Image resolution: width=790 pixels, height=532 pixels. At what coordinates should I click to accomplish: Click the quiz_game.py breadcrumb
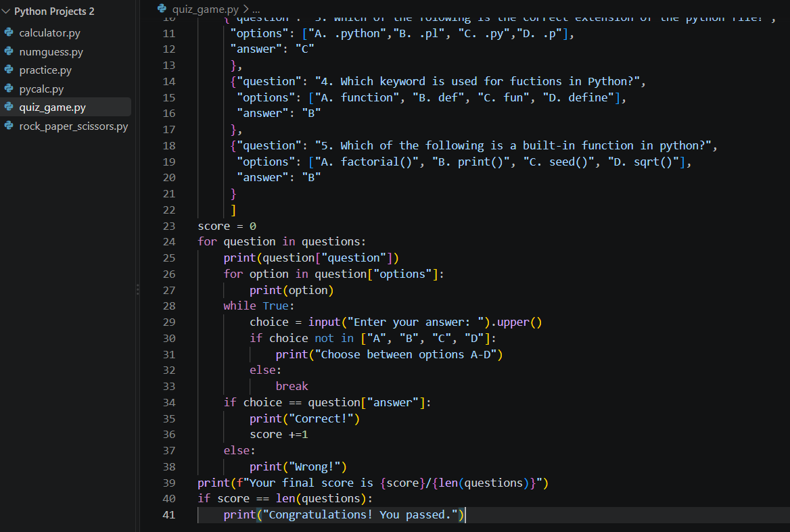click(205, 9)
